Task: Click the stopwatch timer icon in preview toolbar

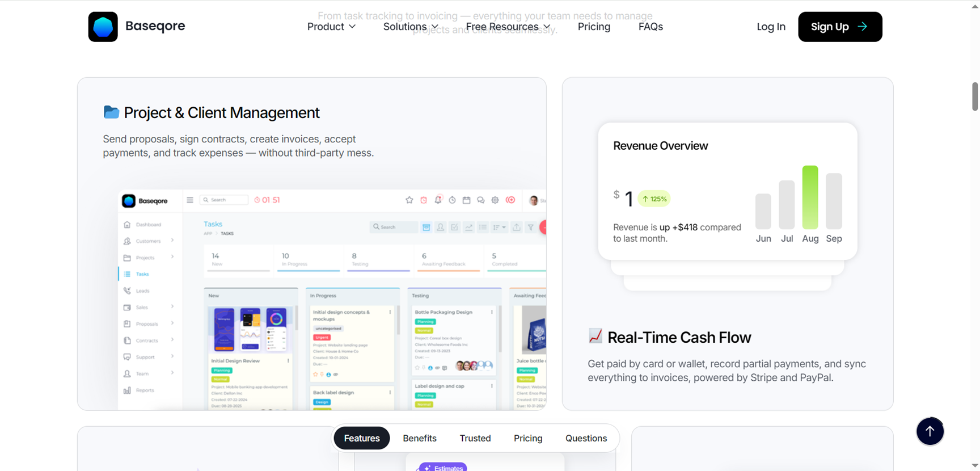Action: coord(452,200)
